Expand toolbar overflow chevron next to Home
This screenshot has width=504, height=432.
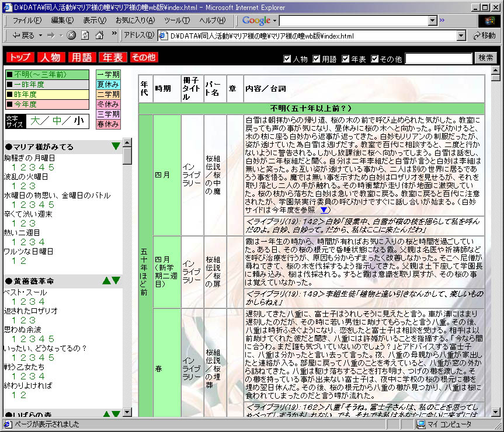pyautogui.click(x=114, y=33)
